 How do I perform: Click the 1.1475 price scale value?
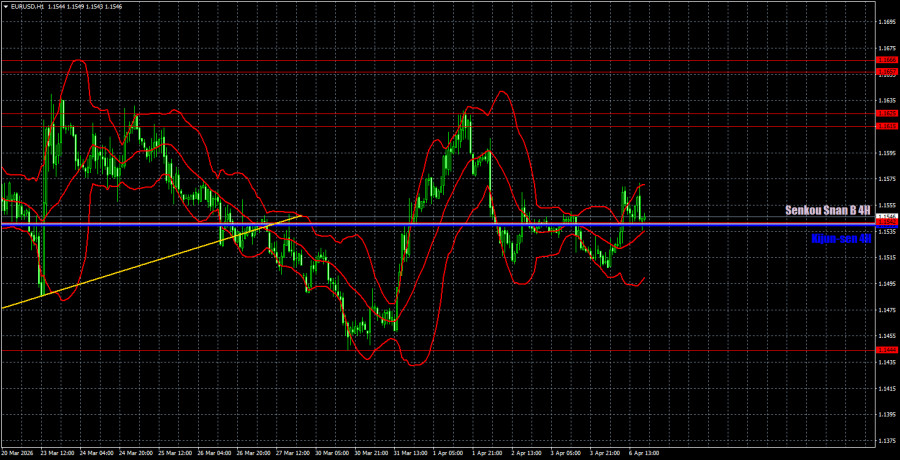887,310
